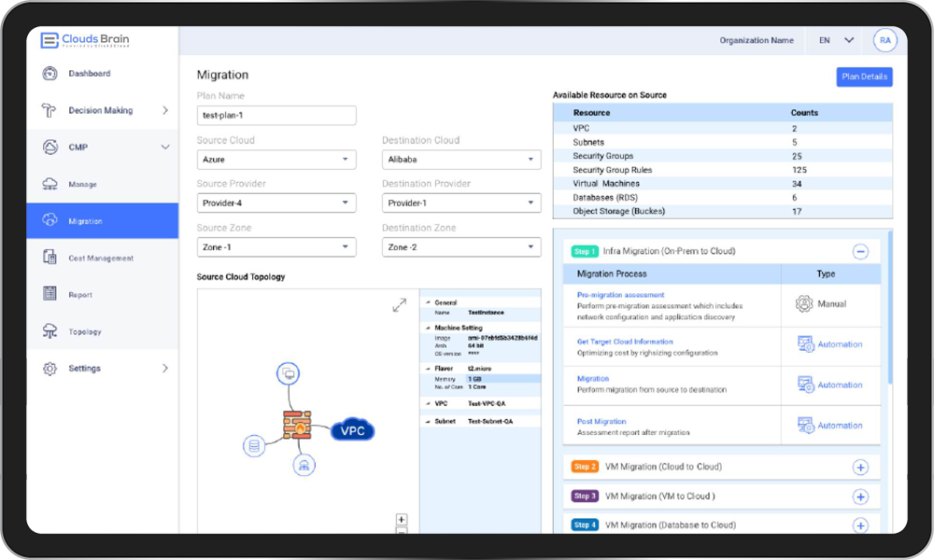Open Decision Making menu item
Screen dimensions: 934x560
click(x=102, y=111)
